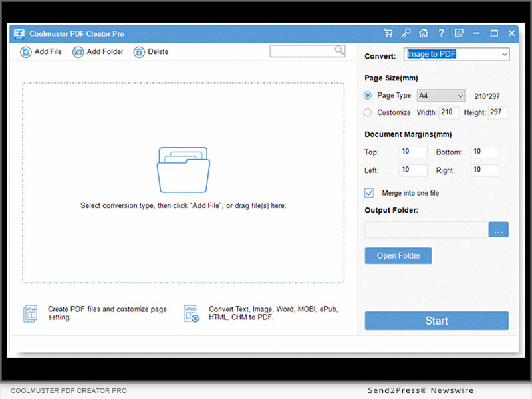Click Delete in the toolbar
The image size is (532, 399).
point(151,52)
